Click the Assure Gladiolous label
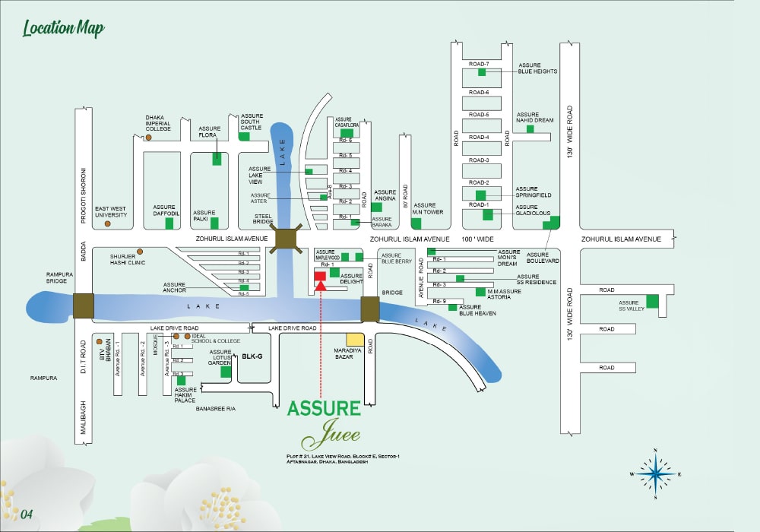This screenshot has width=760, height=532. coord(533,210)
